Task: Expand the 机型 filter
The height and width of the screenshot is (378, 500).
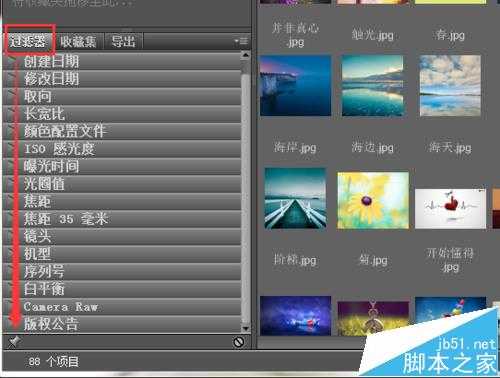Action: coord(122,254)
